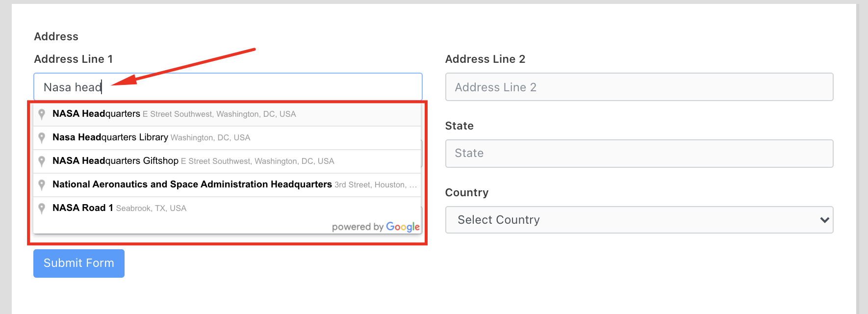Click the pin icon beside NASA Headquarters Giftshop
The image size is (868, 314).
(x=42, y=161)
